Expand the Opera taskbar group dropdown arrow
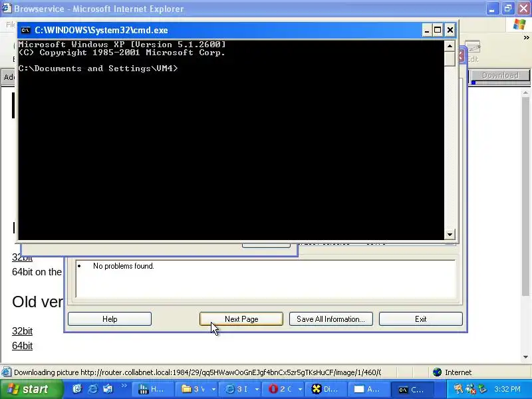Image resolution: width=532 pixels, height=399 pixels. pyautogui.click(x=301, y=389)
